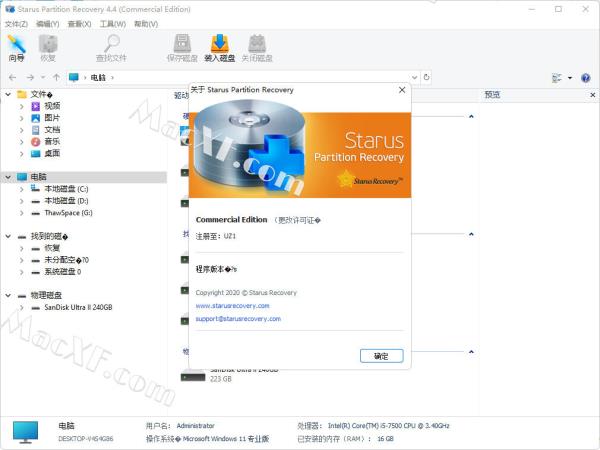Screen dimensions: 600x450
Task: Collapse the bottom physical disks group section
Action: pyautogui.click(x=471, y=352)
